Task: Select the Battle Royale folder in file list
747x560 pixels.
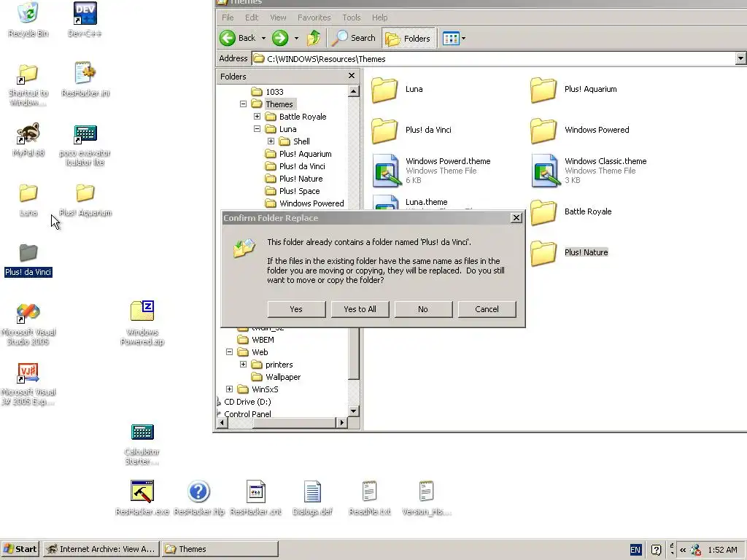Action: [x=572, y=211]
